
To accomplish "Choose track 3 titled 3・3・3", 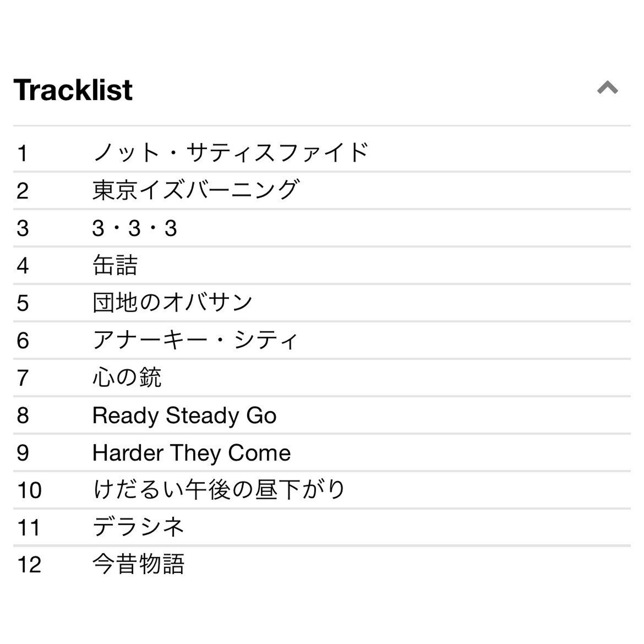I will tap(322, 228).
